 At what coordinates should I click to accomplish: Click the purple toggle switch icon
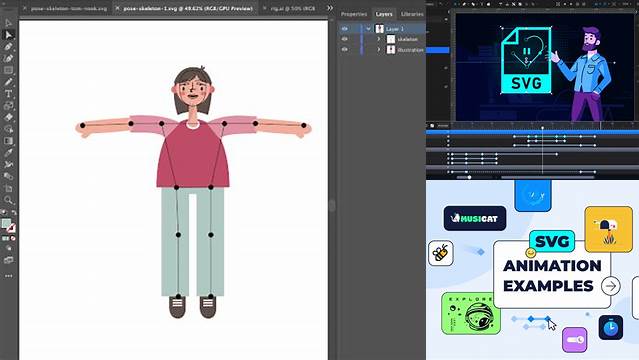tap(575, 340)
